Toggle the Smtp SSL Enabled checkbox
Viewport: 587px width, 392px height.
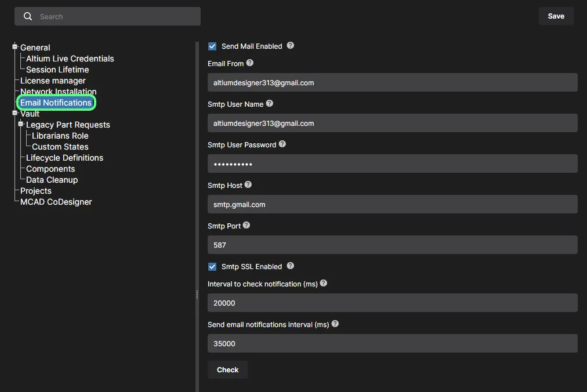(212, 267)
